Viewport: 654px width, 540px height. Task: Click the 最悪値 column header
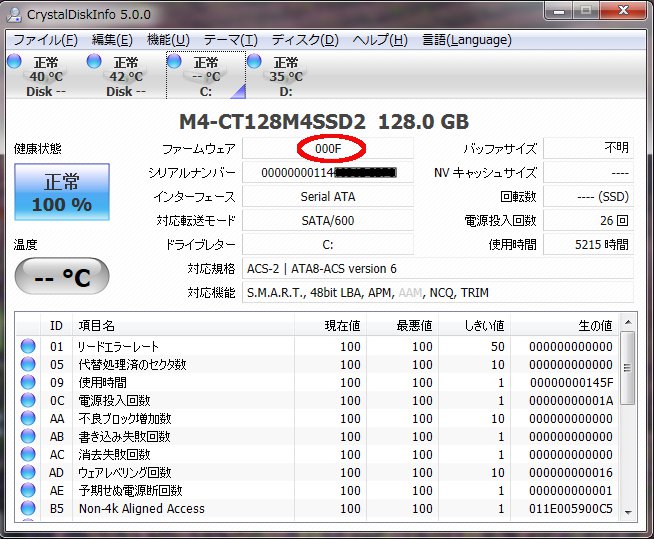tap(402, 325)
